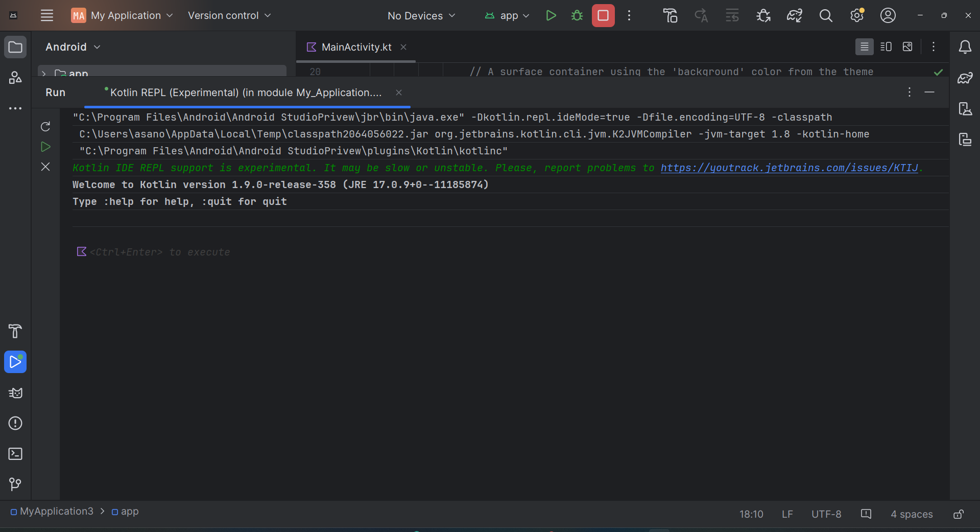
Task: Sync project with Gradle files
Action: point(794,16)
